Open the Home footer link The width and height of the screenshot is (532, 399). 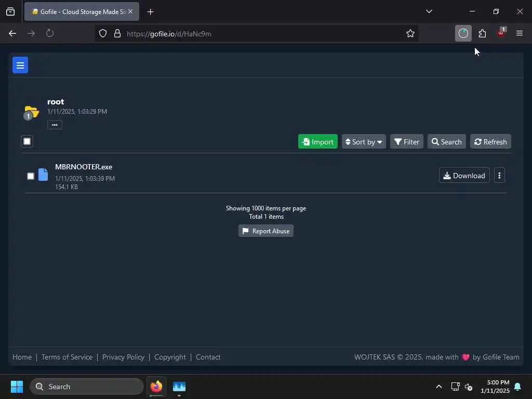pos(22,357)
